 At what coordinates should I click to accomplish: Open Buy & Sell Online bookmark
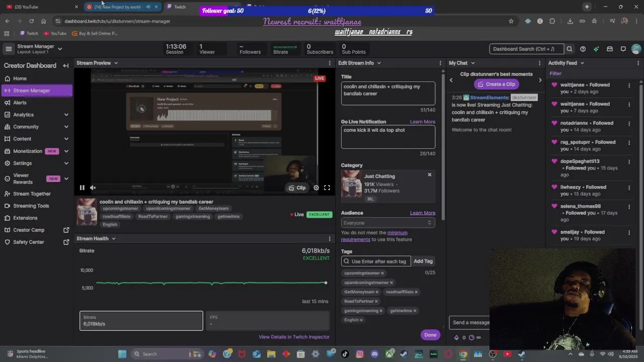point(95,33)
